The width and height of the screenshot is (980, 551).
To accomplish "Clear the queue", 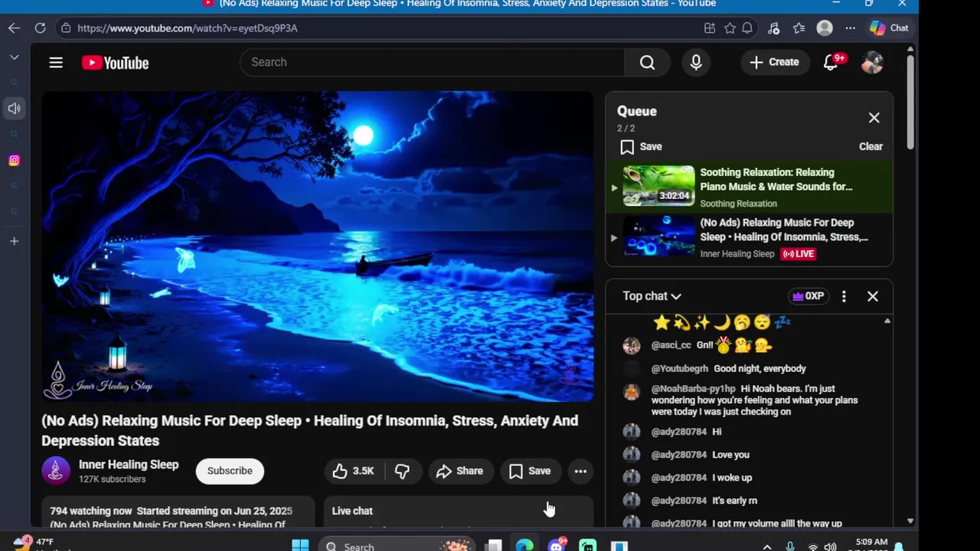I will coord(871,146).
